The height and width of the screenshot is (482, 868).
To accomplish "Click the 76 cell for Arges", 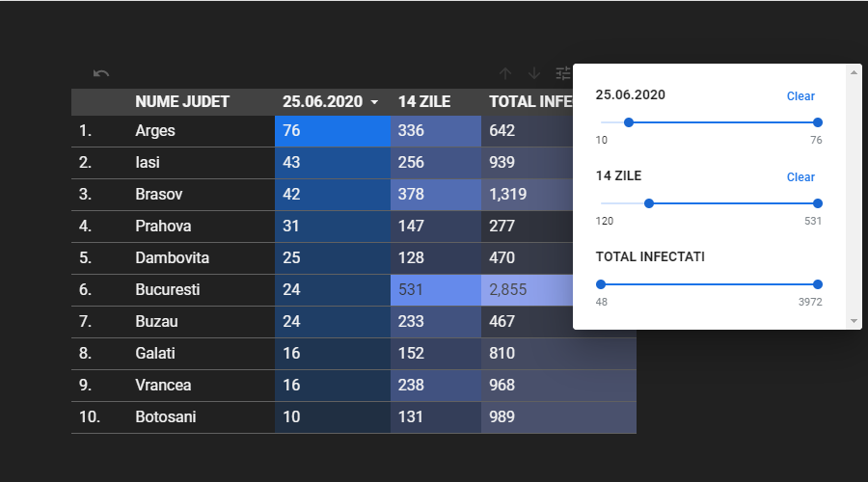I will pyautogui.click(x=333, y=131).
